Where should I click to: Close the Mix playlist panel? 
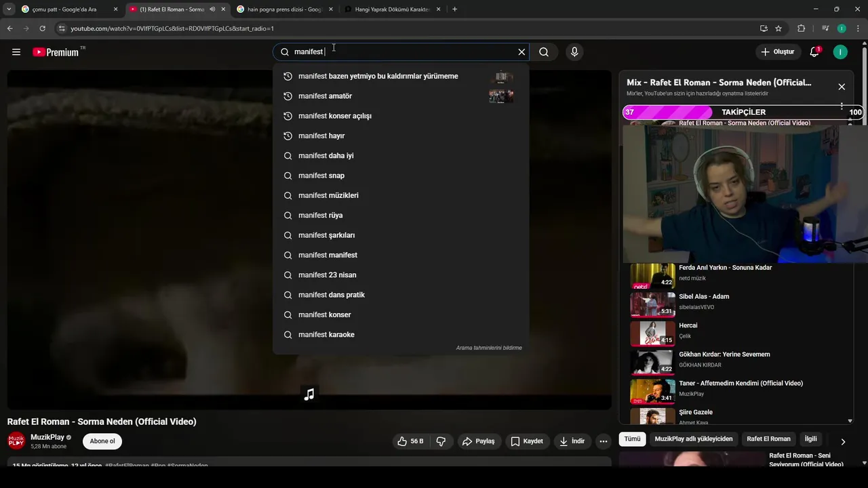(842, 87)
